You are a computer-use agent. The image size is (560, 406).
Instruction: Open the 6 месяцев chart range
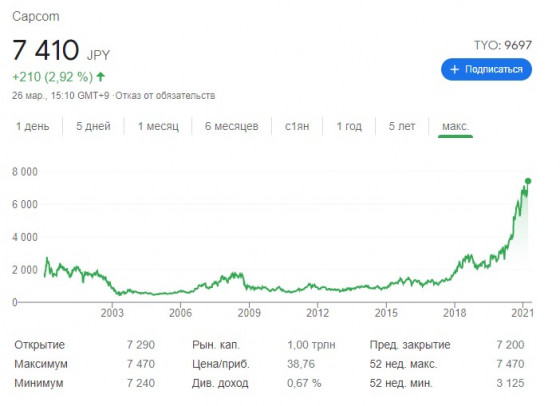coord(231,126)
